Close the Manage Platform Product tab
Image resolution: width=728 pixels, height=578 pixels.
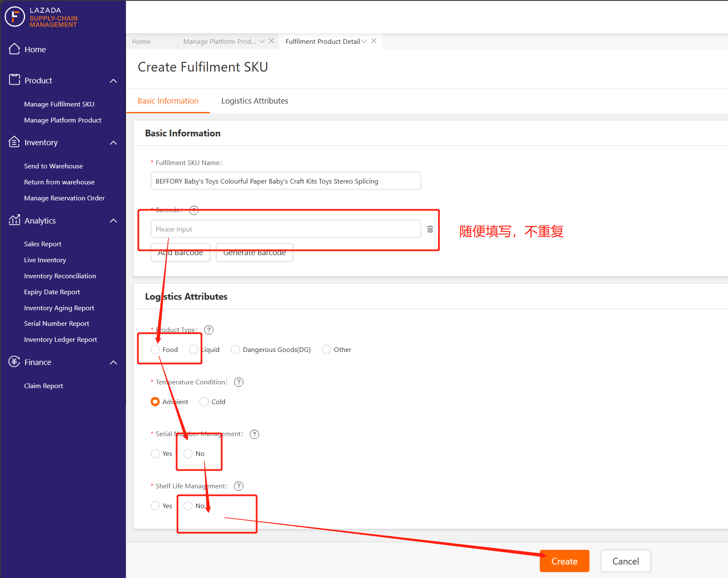pyautogui.click(x=272, y=41)
